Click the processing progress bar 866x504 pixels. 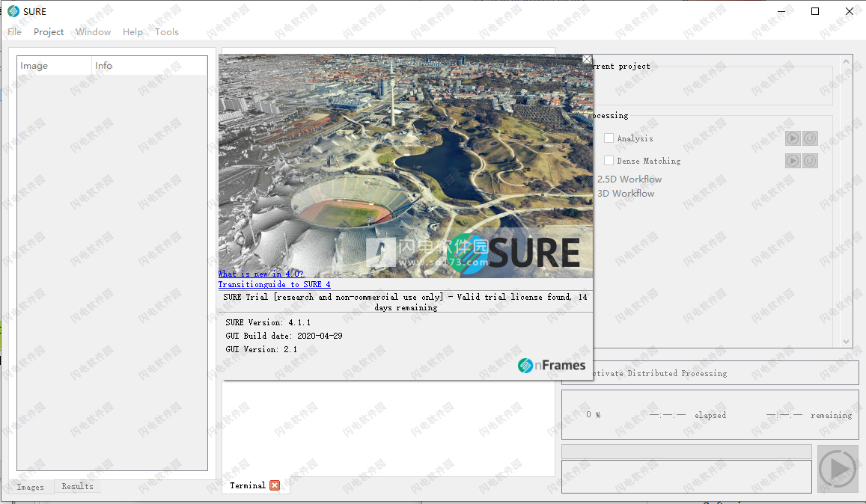(686, 452)
